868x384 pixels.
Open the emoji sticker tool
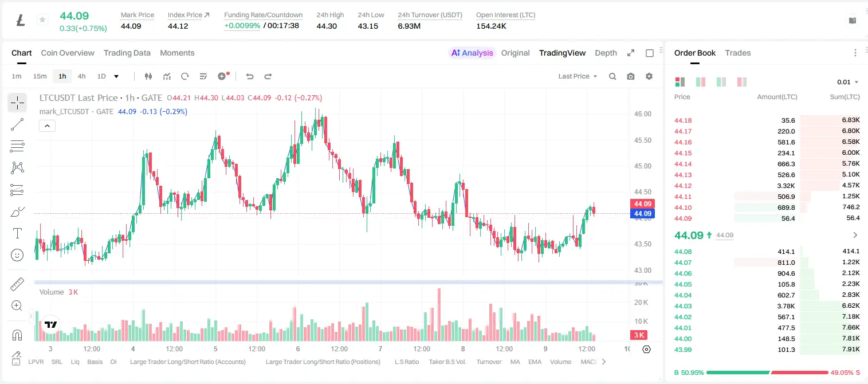[17, 255]
